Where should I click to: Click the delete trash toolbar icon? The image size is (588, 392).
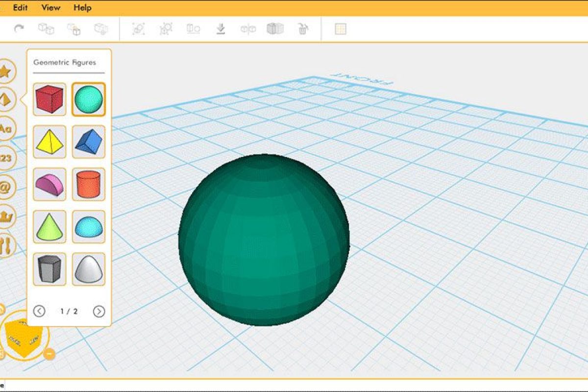point(303,29)
